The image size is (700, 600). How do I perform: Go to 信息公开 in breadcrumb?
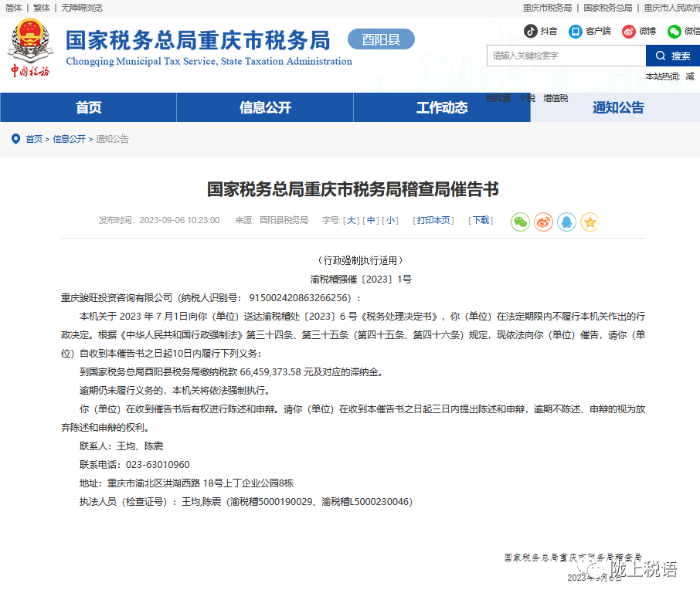[70, 139]
